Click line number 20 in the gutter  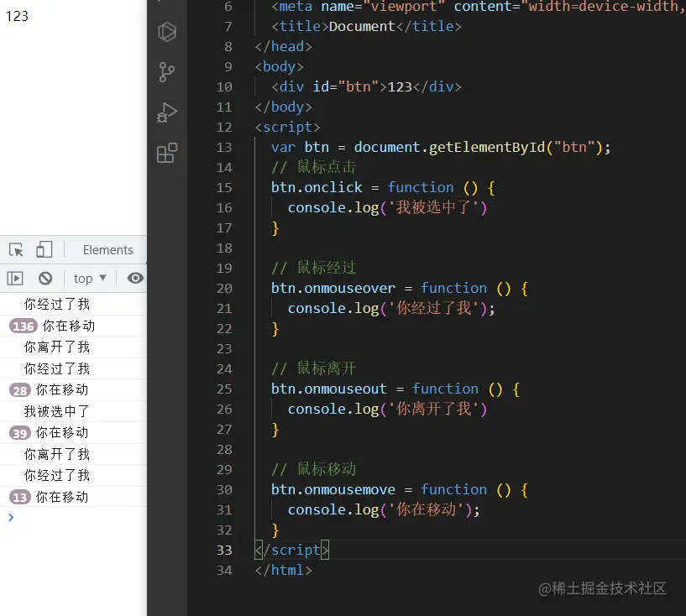tap(224, 289)
